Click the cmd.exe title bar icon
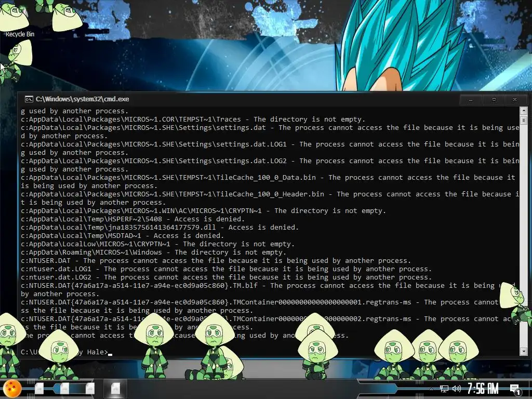 point(29,99)
